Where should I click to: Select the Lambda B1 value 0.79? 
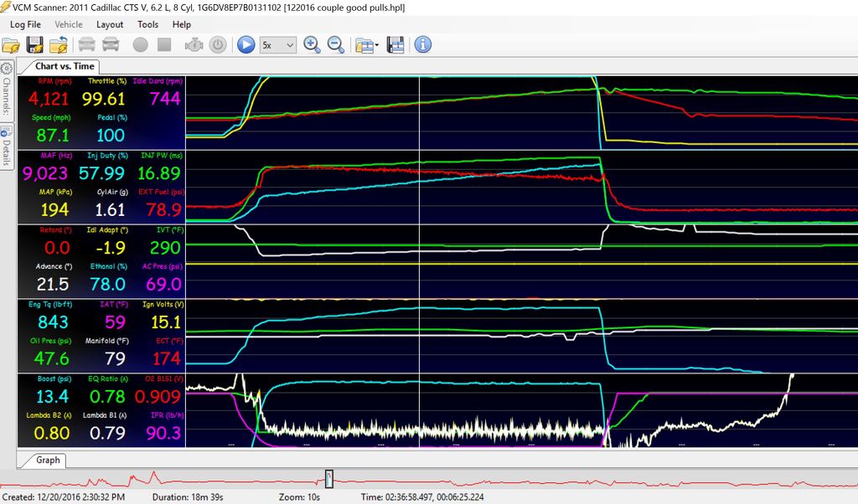coord(107,434)
